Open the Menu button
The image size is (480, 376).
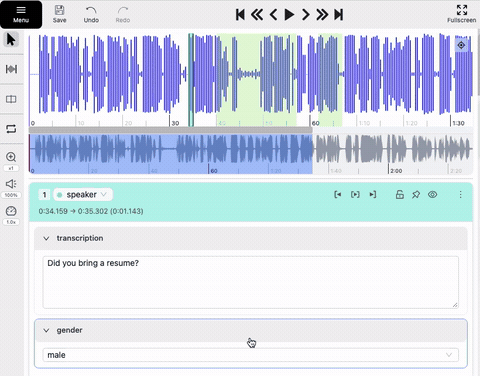click(21, 14)
